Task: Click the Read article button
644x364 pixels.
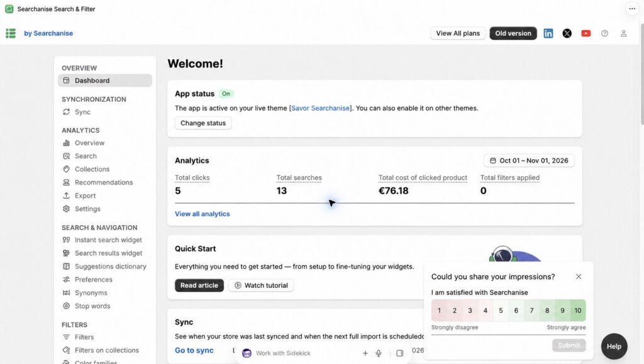Action: click(x=199, y=285)
